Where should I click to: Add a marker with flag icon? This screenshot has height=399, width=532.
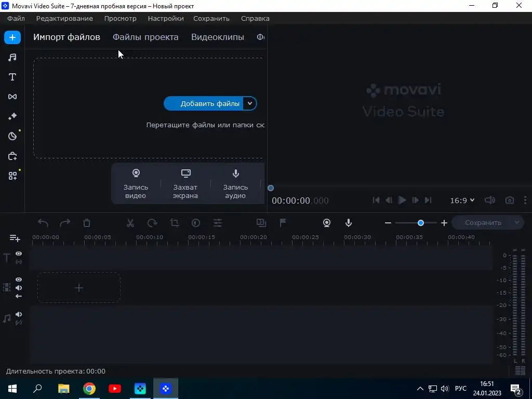click(283, 222)
